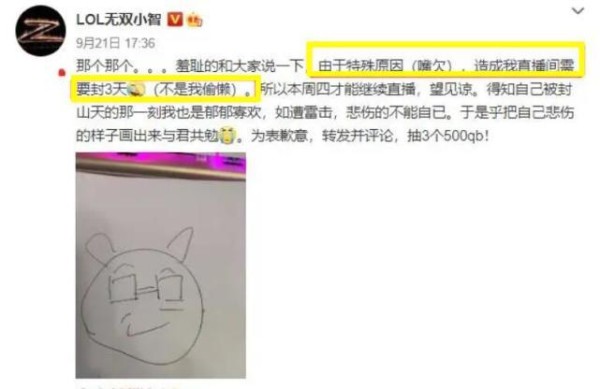This screenshot has height=389, width=600.
Task: Click the round left ear of the drawing
Action: [x=99, y=247]
